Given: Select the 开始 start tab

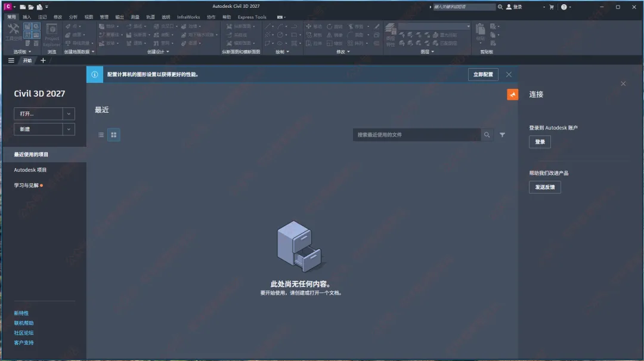Looking at the screenshot, I should [x=27, y=60].
